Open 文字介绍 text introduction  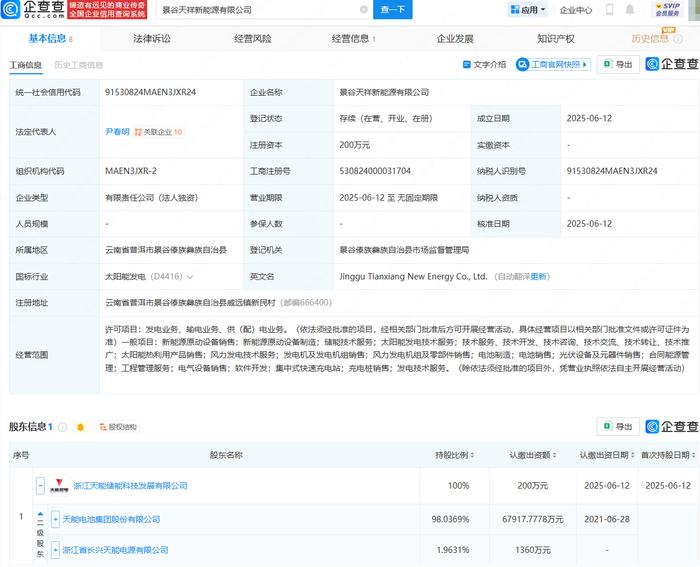click(x=484, y=65)
